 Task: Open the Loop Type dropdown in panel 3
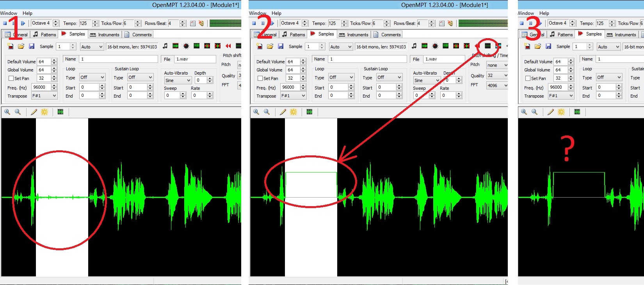point(608,77)
